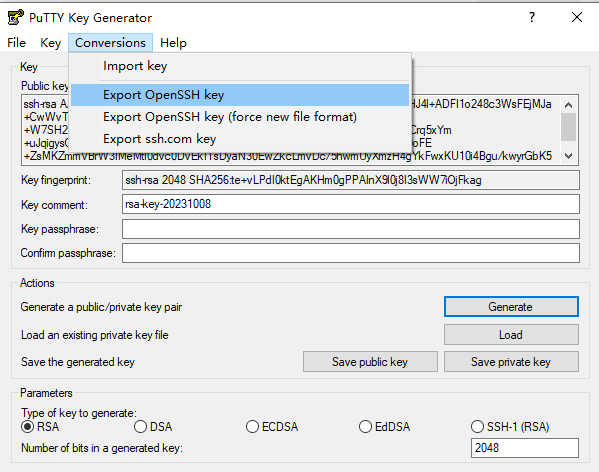
Task: Click the public key scrollbar down arrow
Action: 568,156
